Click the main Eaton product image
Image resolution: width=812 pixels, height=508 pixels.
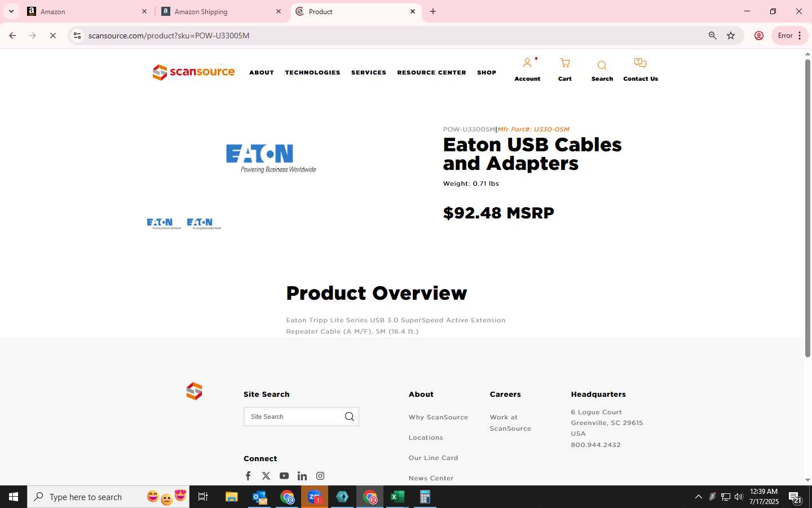click(271, 158)
